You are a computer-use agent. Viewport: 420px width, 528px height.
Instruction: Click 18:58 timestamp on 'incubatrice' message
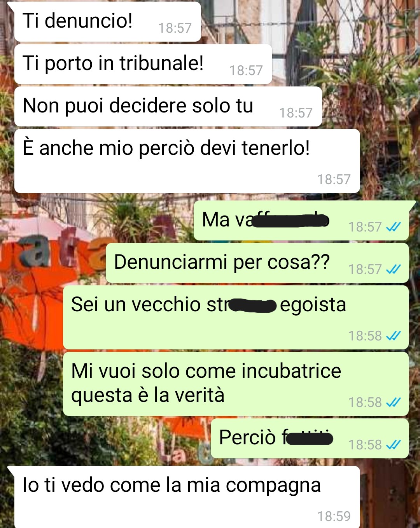365,402
